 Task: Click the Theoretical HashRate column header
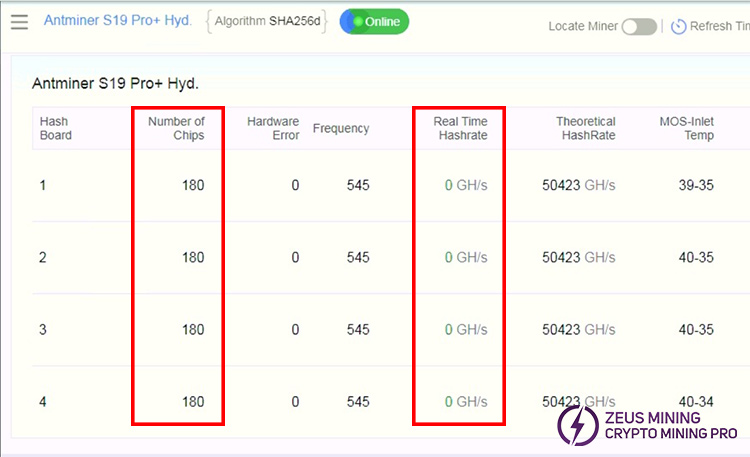click(x=585, y=128)
